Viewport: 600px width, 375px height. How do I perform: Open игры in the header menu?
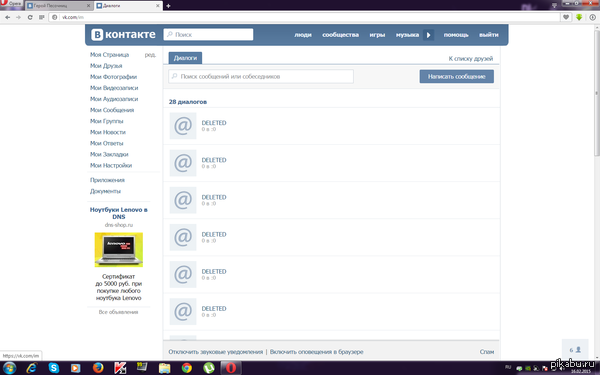click(x=377, y=35)
